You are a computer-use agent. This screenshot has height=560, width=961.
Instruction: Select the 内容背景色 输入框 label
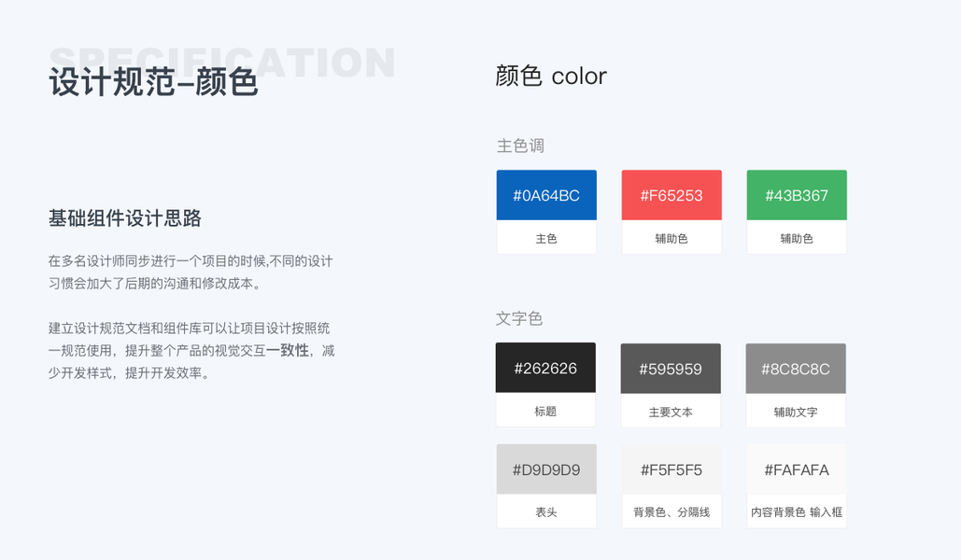[797, 512]
